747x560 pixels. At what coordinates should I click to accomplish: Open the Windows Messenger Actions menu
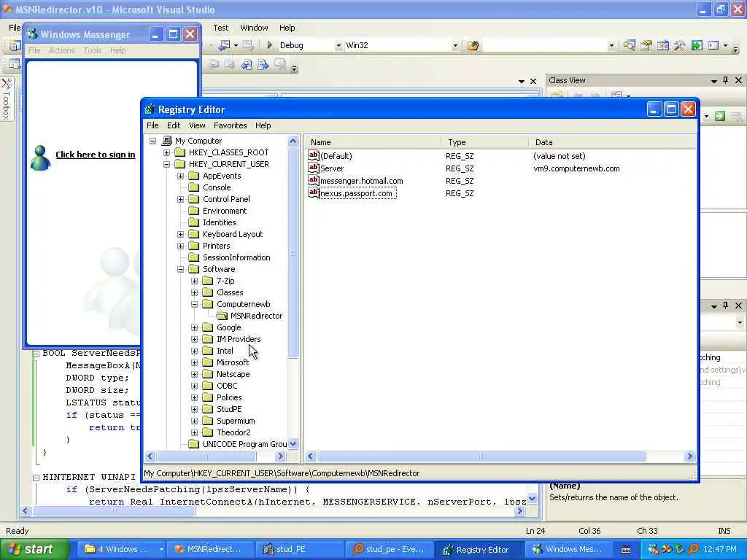pos(62,50)
